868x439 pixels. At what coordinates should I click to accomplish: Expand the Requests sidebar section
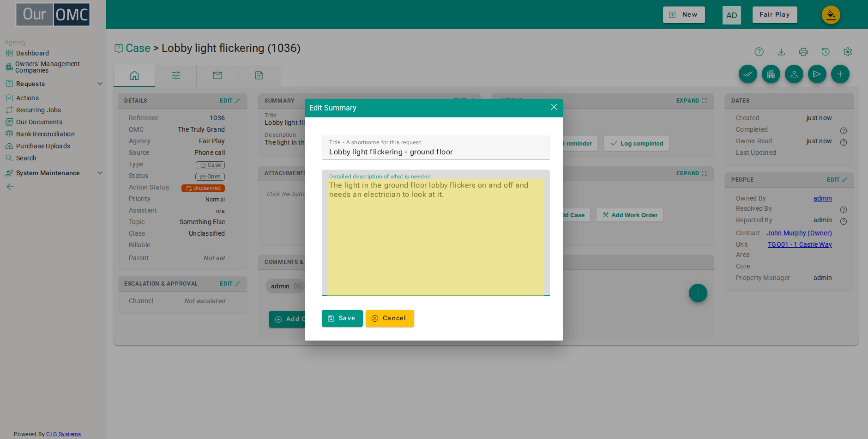click(x=100, y=84)
